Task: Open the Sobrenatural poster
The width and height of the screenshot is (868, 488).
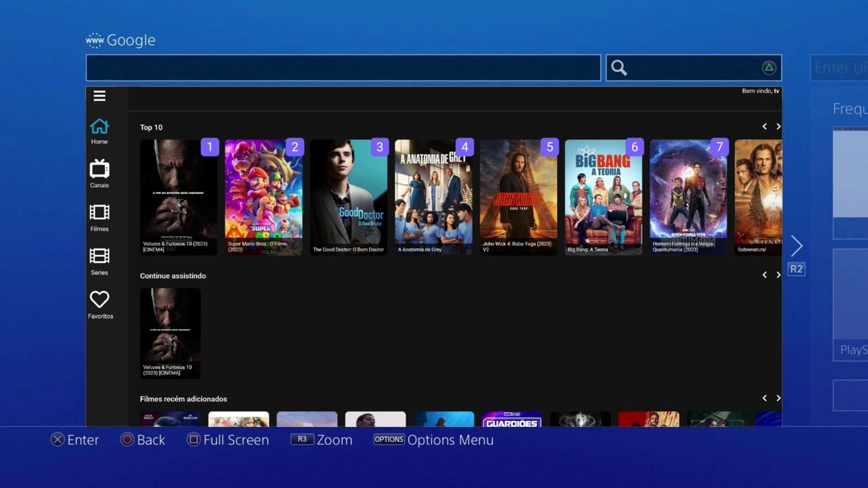Action: tap(758, 197)
